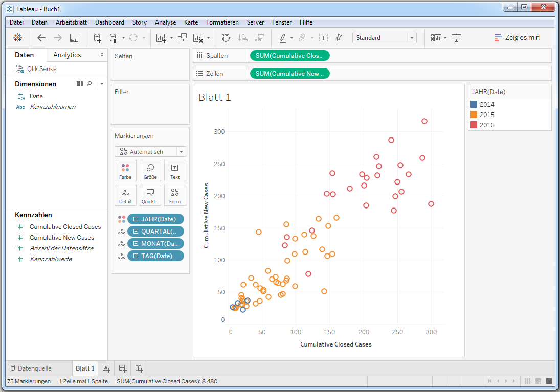This screenshot has height=392, width=560.
Task: Click the highlight pen icon
Action: point(282,38)
